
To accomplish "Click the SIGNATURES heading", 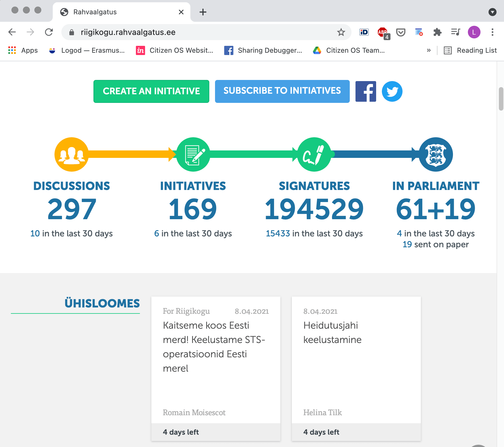I will [x=314, y=186].
